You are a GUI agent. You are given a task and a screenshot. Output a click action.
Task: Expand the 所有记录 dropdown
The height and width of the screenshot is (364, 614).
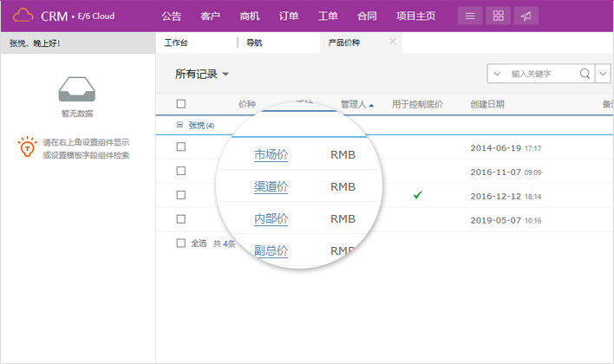[225, 75]
